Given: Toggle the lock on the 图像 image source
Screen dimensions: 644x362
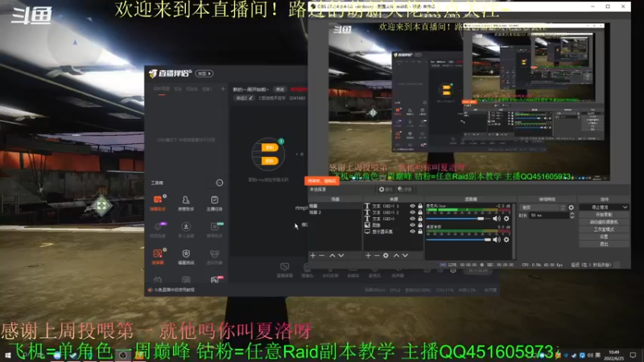Looking at the screenshot, I should point(420,225).
